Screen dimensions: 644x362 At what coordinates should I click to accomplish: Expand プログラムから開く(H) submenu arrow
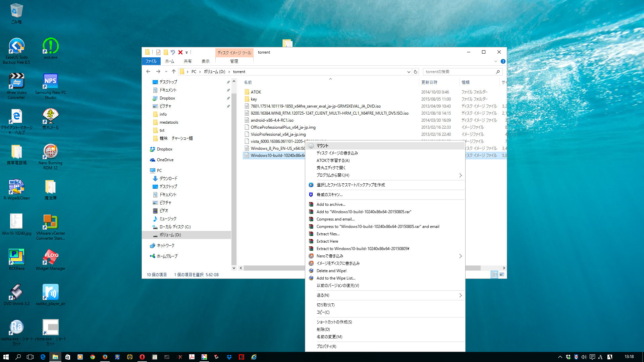pyautogui.click(x=460, y=175)
